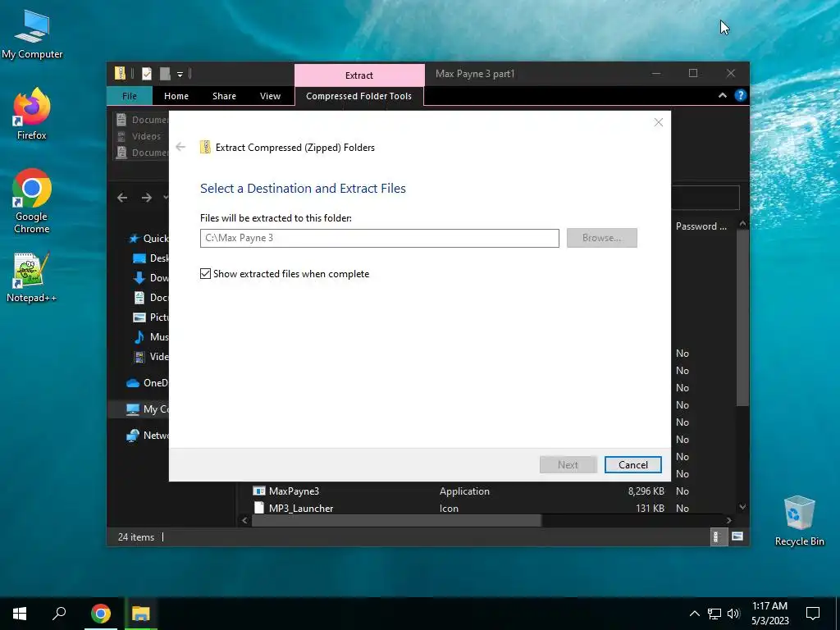This screenshot has height=630, width=840.
Task: Open Desktop in the navigation pane
Action: (x=151, y=258)
